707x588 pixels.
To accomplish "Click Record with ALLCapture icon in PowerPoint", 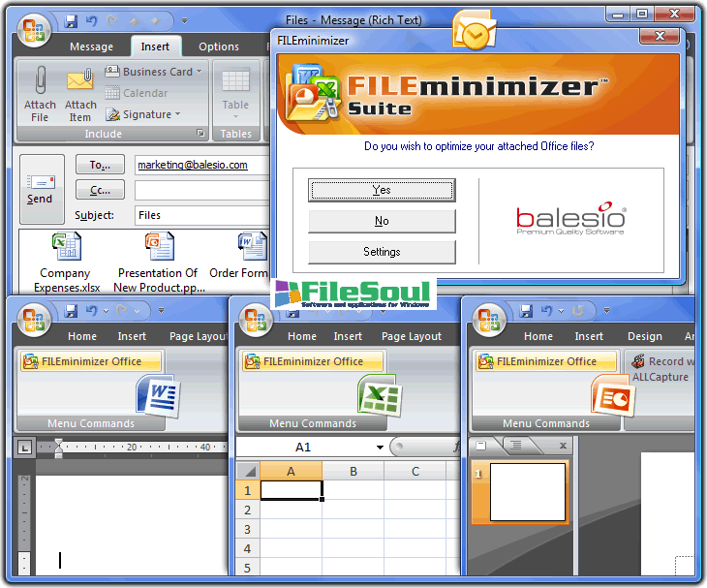I will (638, 361).
